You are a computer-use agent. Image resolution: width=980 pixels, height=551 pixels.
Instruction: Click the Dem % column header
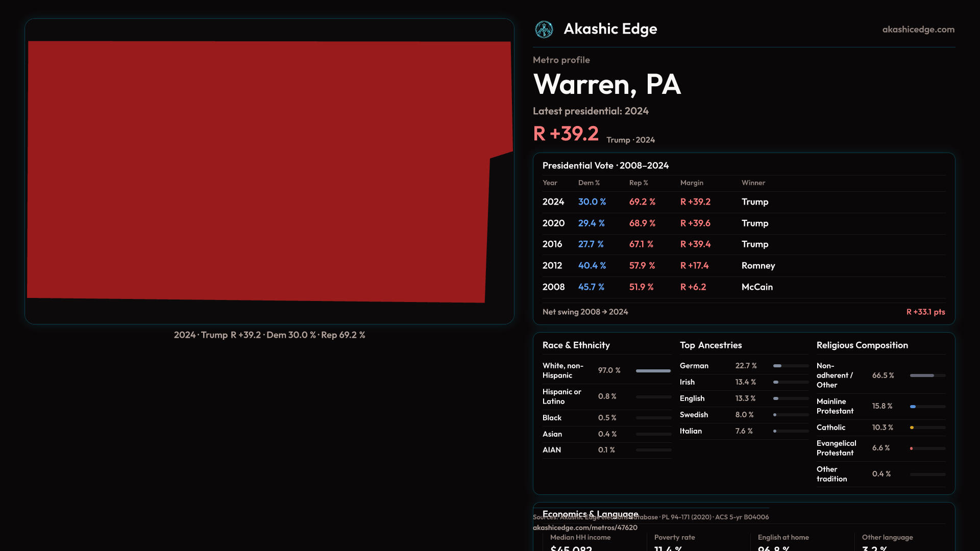point(589,183)
